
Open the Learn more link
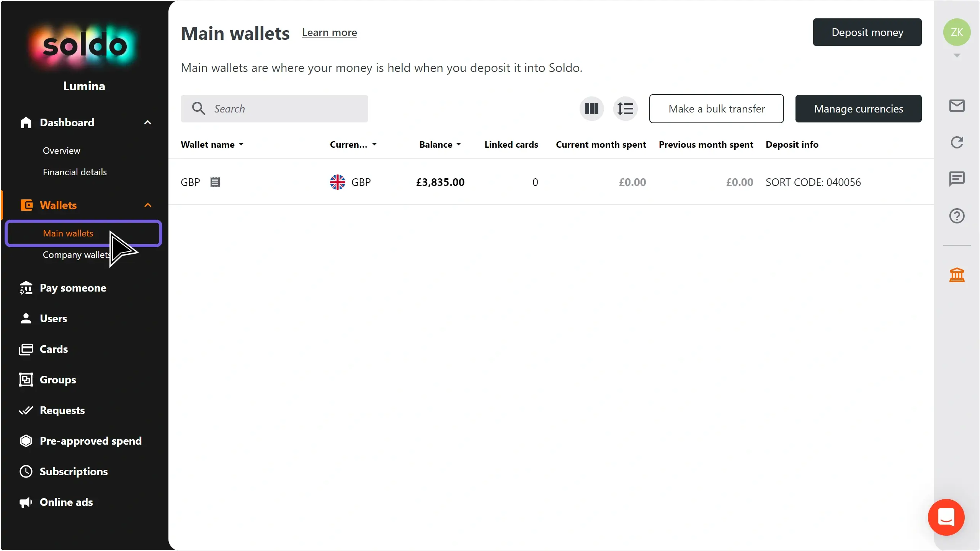point(329,33)
